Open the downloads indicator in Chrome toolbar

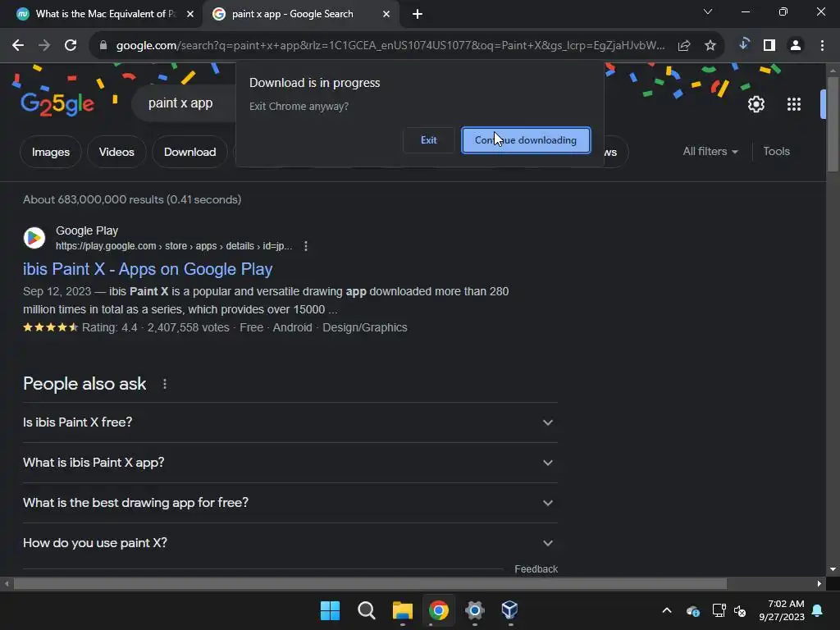[743, 45]
